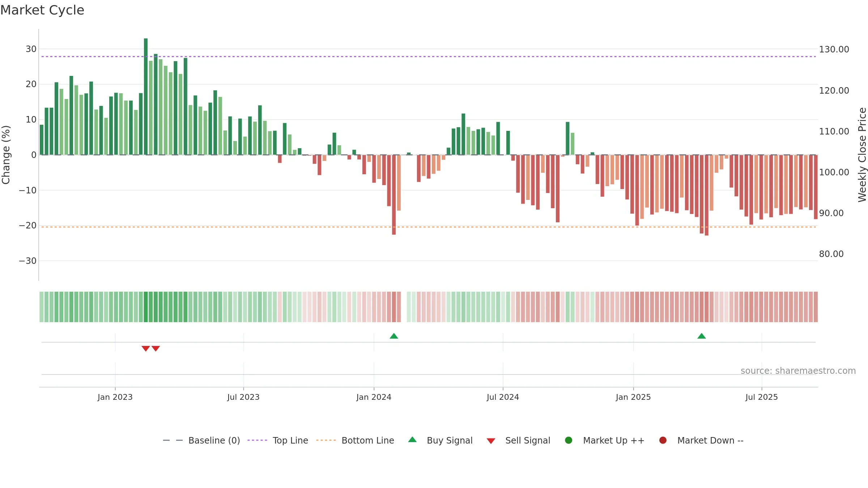The image size is (868, 488).
Task: Toggle the Market Up ++ legend entry
Action: [604, 440]
